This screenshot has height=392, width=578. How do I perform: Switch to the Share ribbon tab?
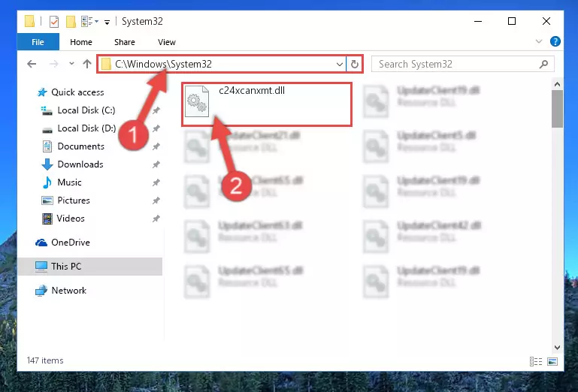125,42
